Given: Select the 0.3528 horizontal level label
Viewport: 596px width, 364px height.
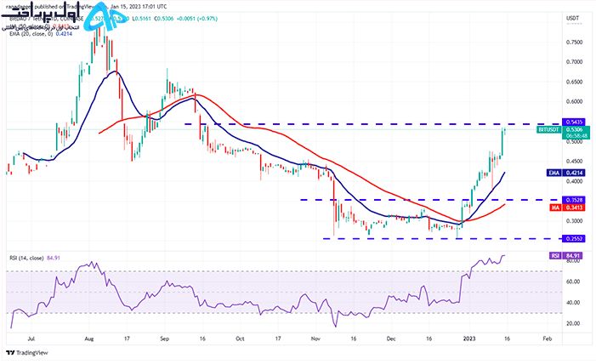Looking at the screenshot, I should [574, 200].
